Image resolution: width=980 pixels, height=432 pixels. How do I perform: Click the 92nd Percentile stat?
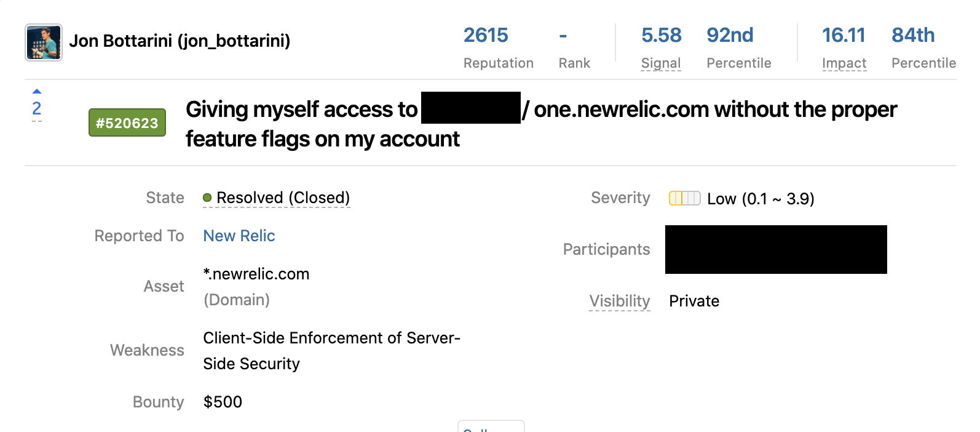(730, 36)
